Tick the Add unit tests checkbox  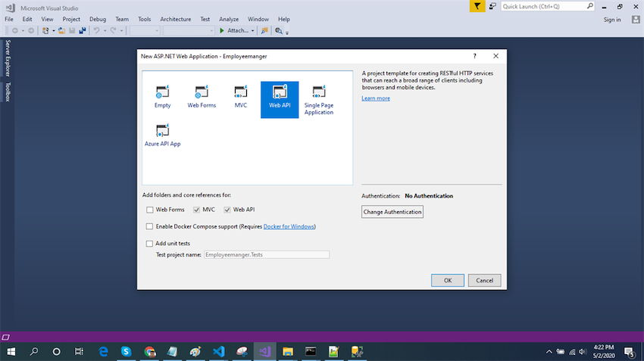coord(149,243)
